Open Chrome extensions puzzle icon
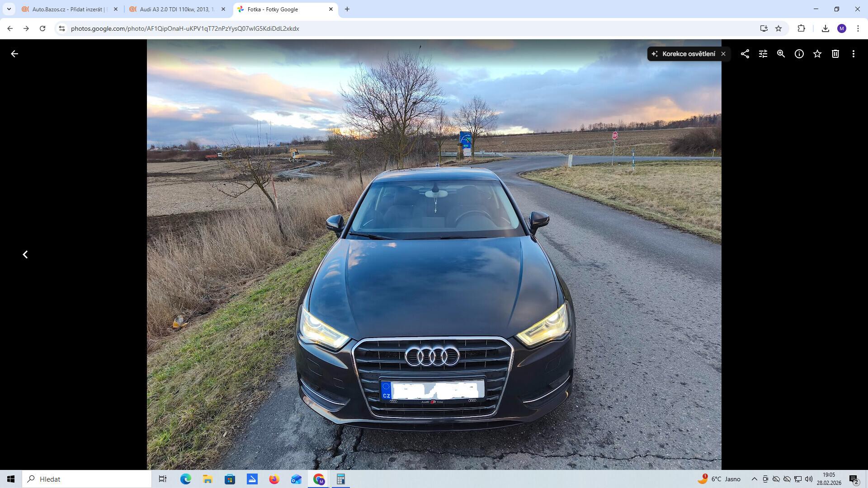This screenshot has width=868, height=488. [801, 28]
